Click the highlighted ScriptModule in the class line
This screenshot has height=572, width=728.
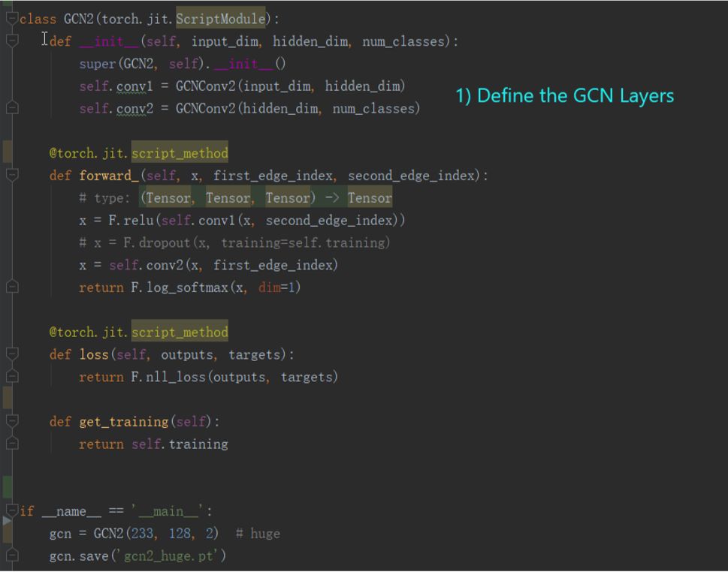pos(221,19)
